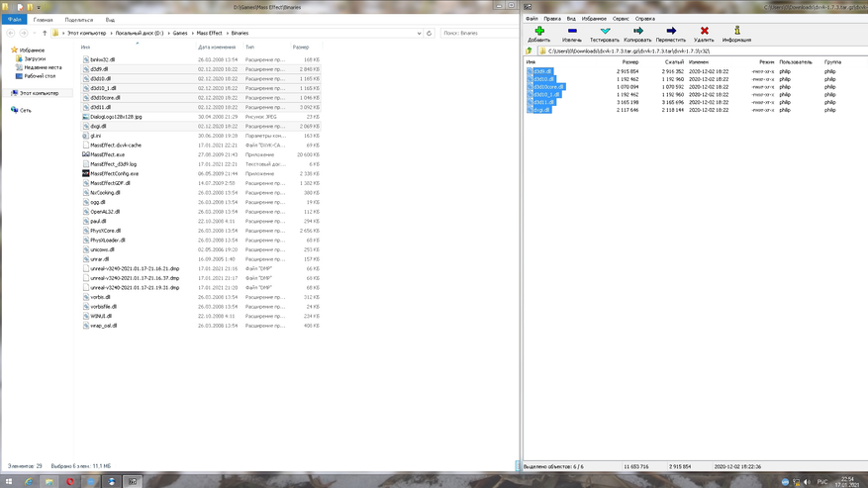Open the quick access toolbar dropdown in Explorer's title bar

[39, 7]
